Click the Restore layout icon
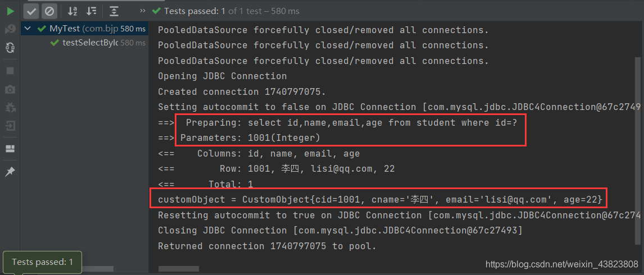 [x=10, y=149]
